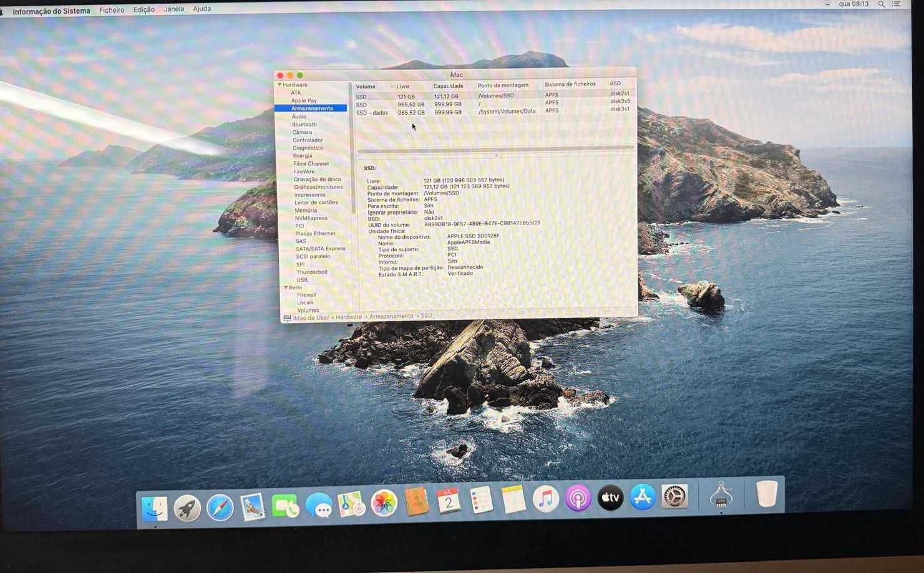Screen dimensions: 924x573
Task: Open Mail stamp icon in dock
Action: pos(253,507)
